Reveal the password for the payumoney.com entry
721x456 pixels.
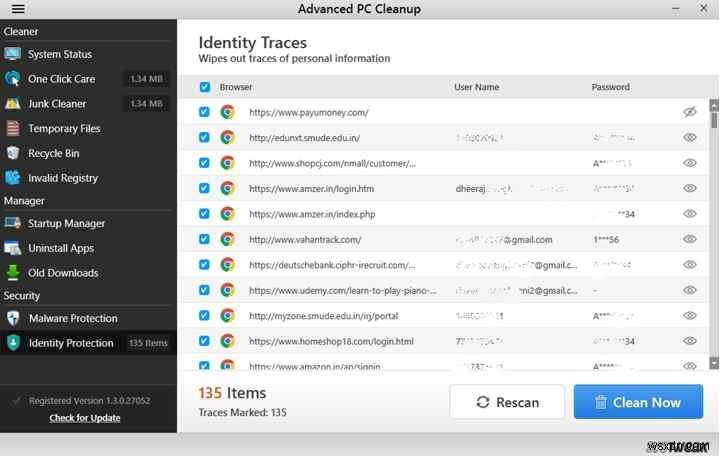coord(689,112)
